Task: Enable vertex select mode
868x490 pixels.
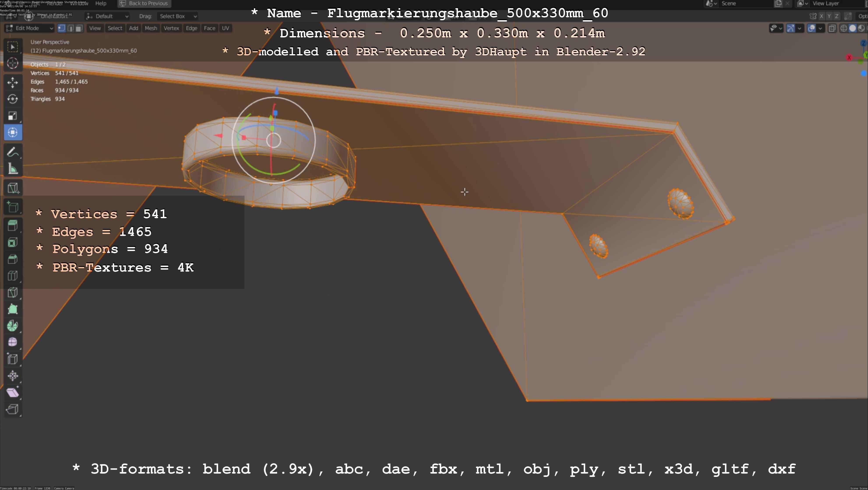Action: pyautogui.click(x=62, y=28)
